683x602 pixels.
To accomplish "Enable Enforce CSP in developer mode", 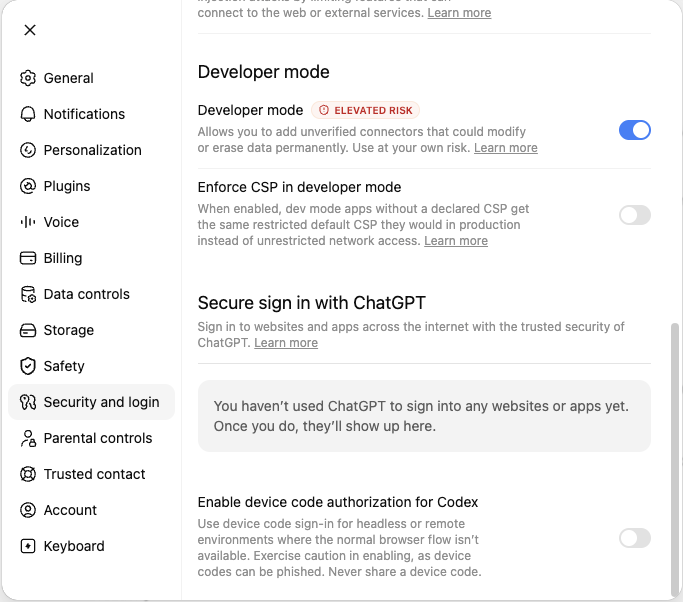I will click(x=635, y=215).
